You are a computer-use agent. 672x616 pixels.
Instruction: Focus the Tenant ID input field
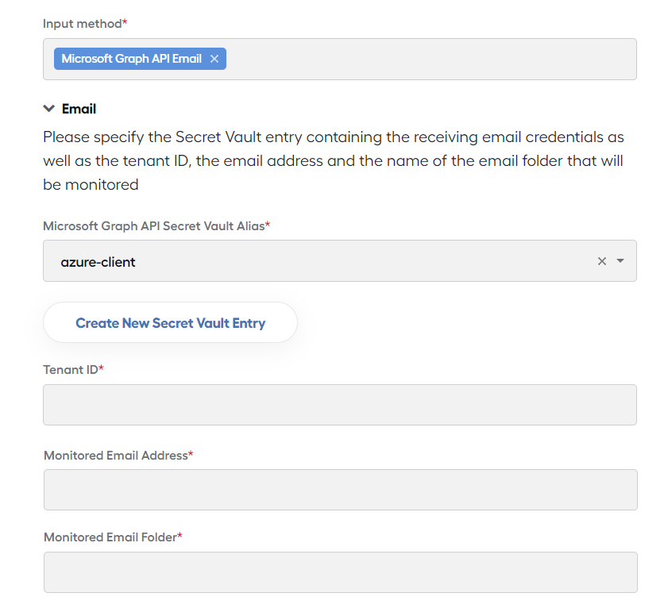[x=340, y=405]
